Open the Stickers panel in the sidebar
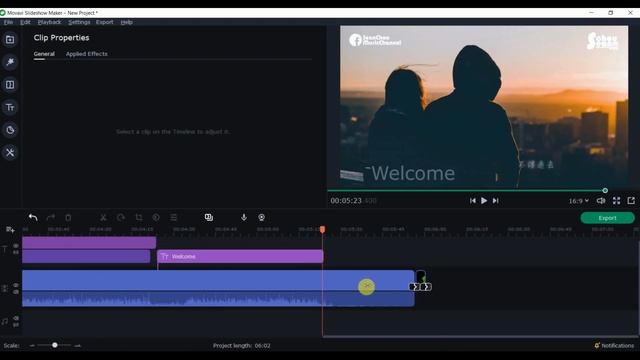This screenshot has width=640, height=360. click(10, 130)
